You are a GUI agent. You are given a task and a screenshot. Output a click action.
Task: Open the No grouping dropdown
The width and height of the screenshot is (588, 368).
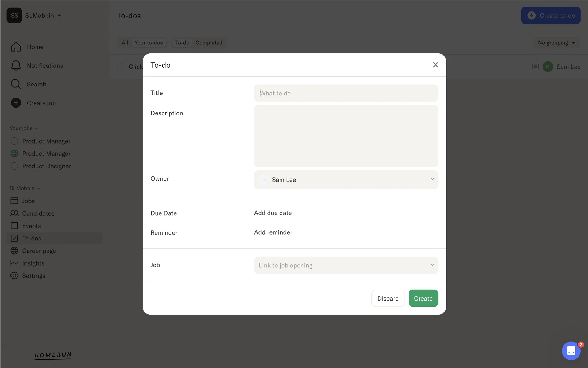click(x=556, y=43)
